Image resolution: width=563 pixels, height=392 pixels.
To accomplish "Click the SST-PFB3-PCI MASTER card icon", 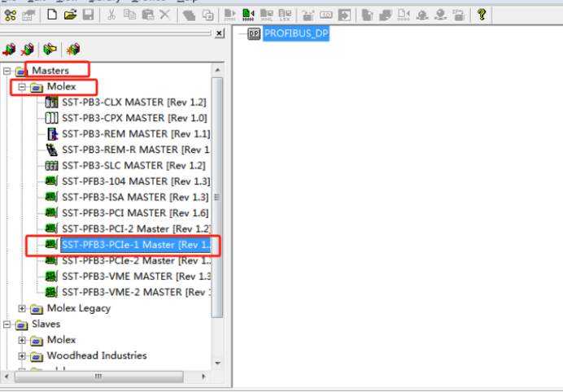I will [x=51, y=212].
